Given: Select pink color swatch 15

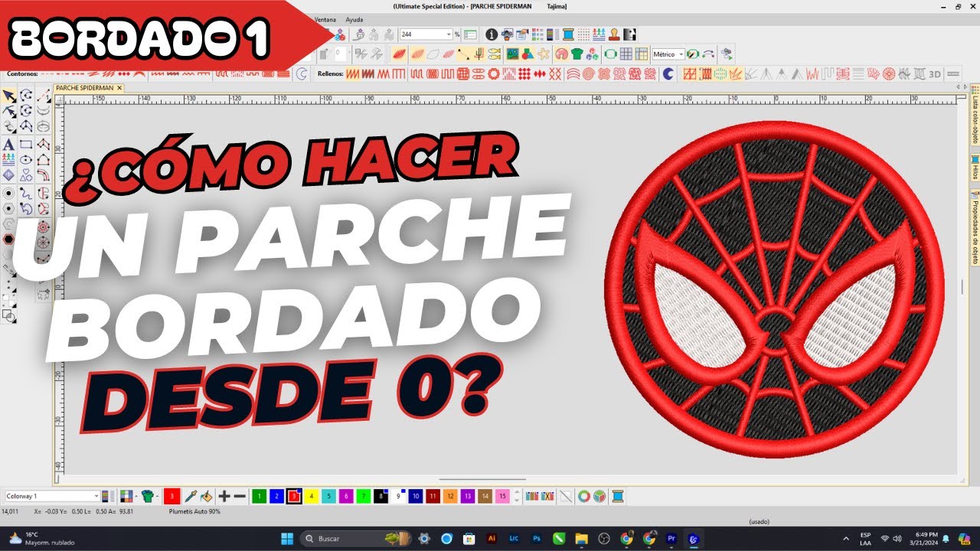Looking at the screenshot, I should [502, 497].
